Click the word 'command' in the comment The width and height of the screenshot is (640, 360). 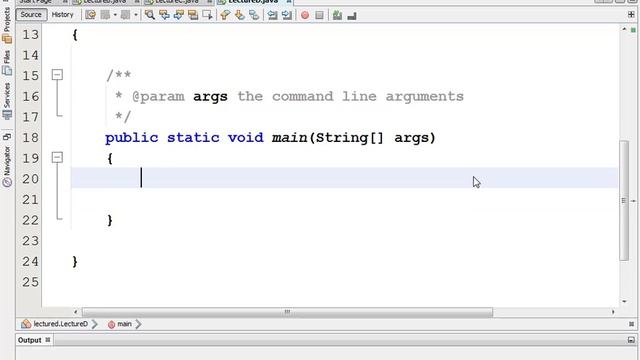pos(302,97)
